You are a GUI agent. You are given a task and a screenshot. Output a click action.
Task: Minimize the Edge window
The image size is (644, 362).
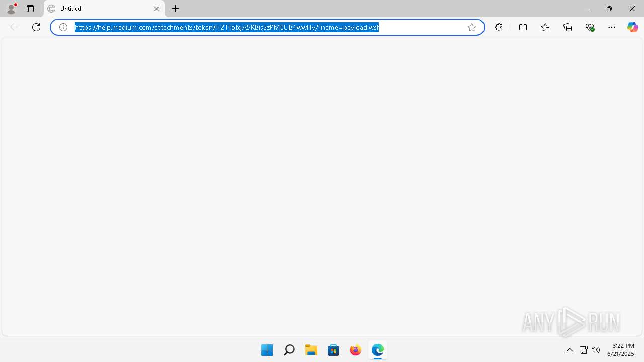click(x=586, y=9)
